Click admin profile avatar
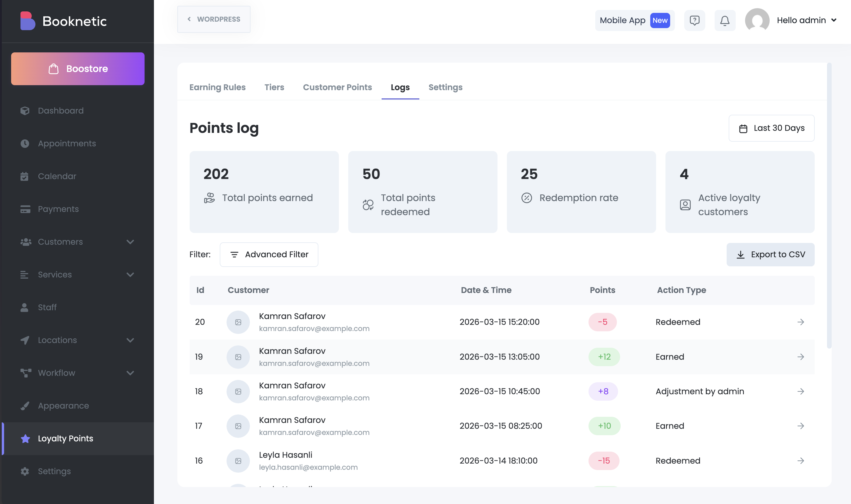Screen dimensions: 851x504 click(757, 20)
